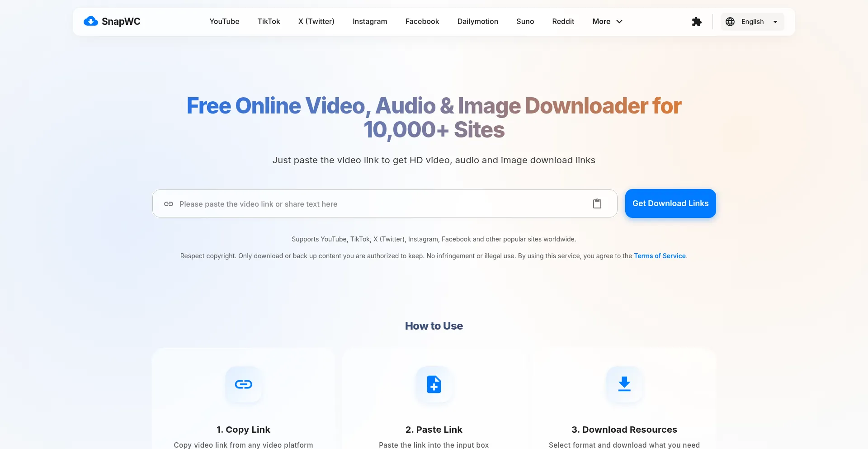Click "Paste the link into the input box"
Screen dimensions: 868x449
(x=434, y=445)
